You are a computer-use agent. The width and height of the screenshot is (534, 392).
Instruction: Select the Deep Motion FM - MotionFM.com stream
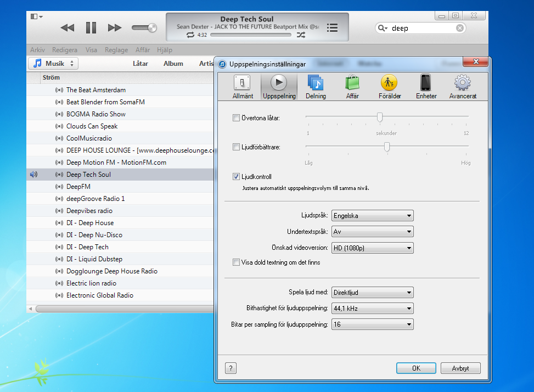(120, 163)
